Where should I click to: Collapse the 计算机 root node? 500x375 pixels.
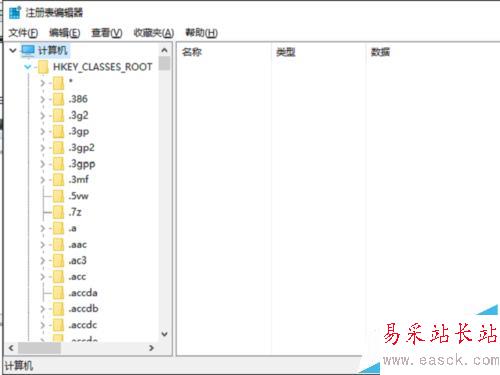click(13, 51)
